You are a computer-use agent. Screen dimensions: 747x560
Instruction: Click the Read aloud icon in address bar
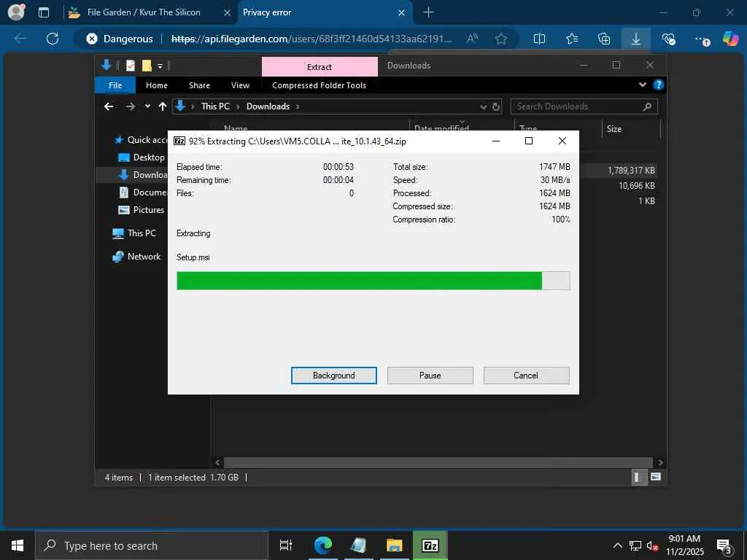(472, 39)
